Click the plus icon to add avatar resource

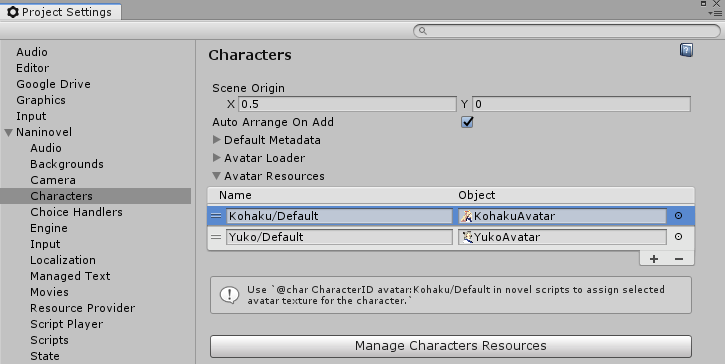pyautogui.click(x=654, y=259)
